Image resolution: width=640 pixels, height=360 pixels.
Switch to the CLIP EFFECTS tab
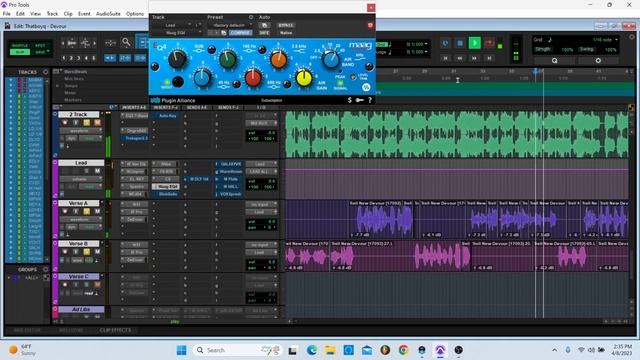coord(115,330)
